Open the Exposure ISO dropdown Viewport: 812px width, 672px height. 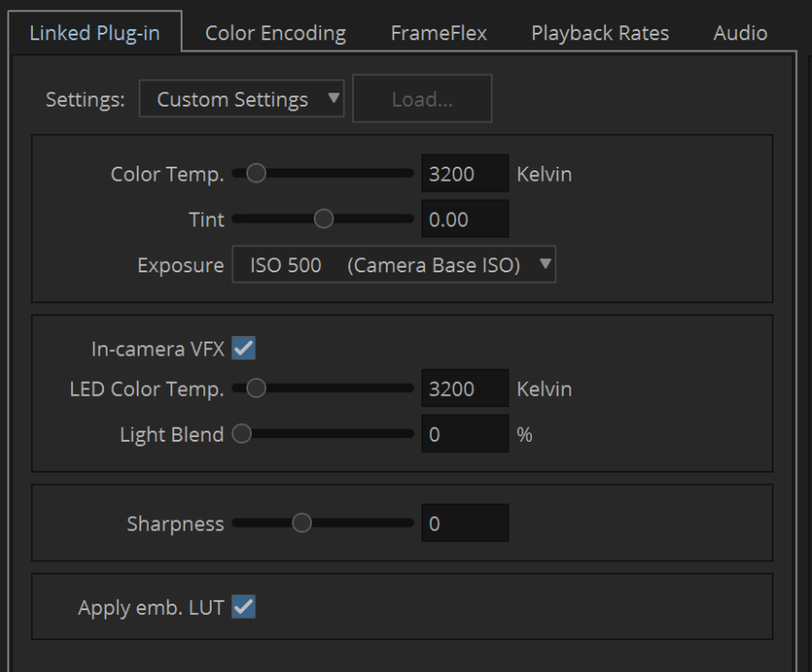point(393,264)
